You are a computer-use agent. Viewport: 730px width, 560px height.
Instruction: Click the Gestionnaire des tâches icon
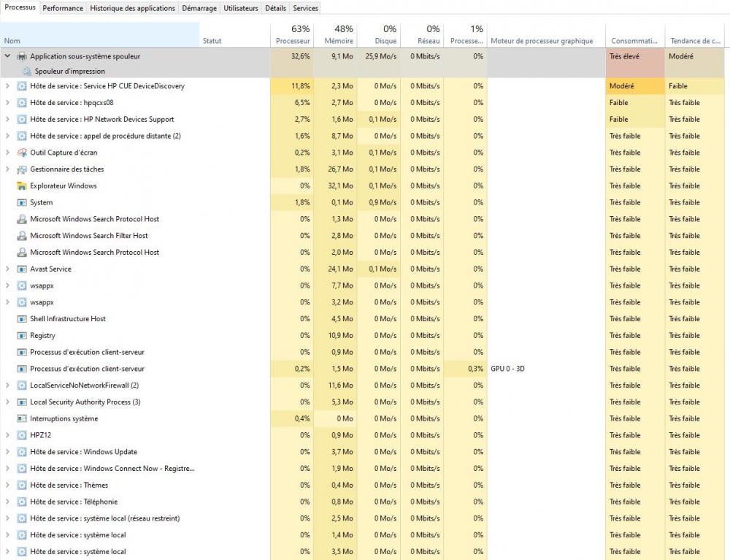[x=22, y=169]
